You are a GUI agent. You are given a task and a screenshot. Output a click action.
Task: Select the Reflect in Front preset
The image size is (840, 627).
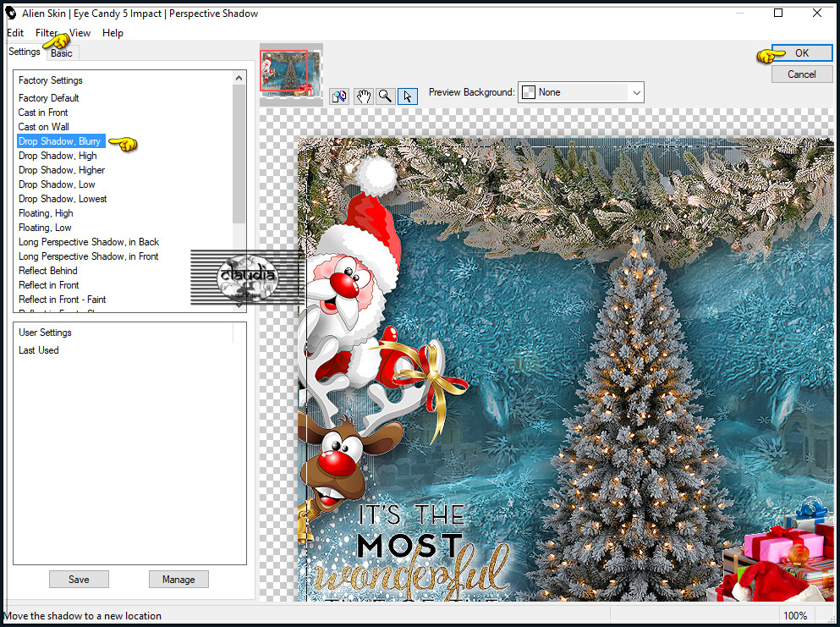(49, 286)
